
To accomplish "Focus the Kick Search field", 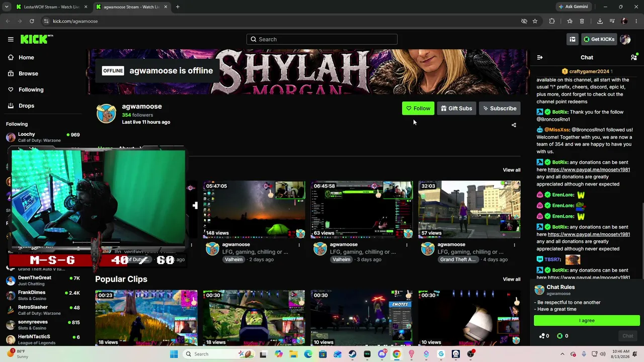I will point(322,39).
